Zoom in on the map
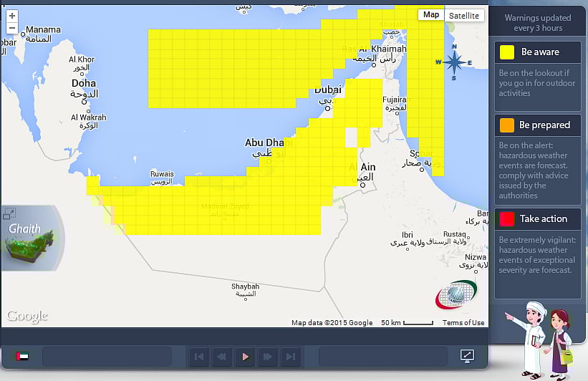 11,16
